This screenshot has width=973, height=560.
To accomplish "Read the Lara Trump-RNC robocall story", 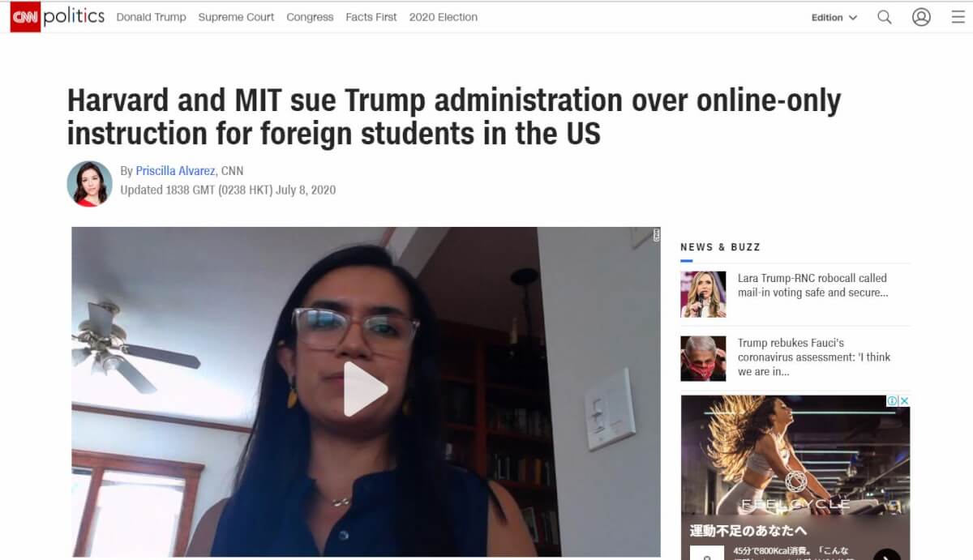I will pyautogui.click(x=813, y=285).
